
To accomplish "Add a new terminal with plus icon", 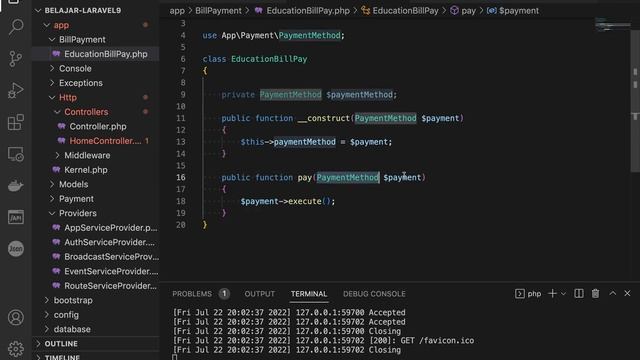I will click(x=552, y=293).
